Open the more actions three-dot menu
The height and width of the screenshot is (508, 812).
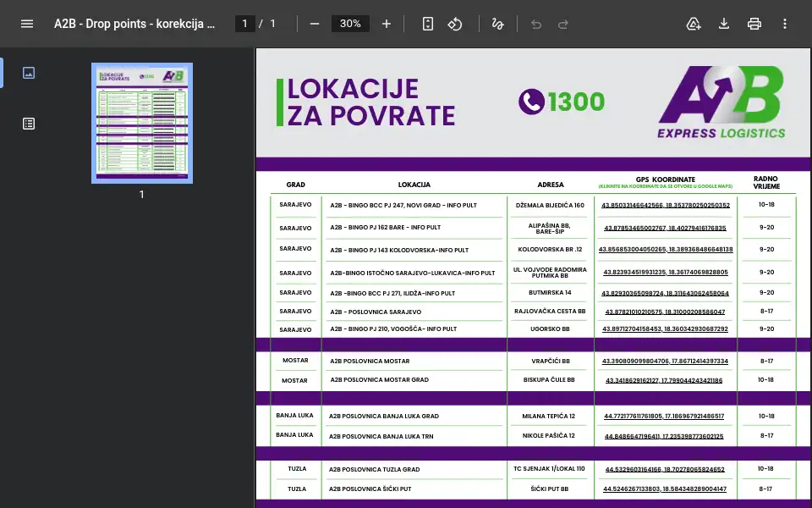point(785,24)
